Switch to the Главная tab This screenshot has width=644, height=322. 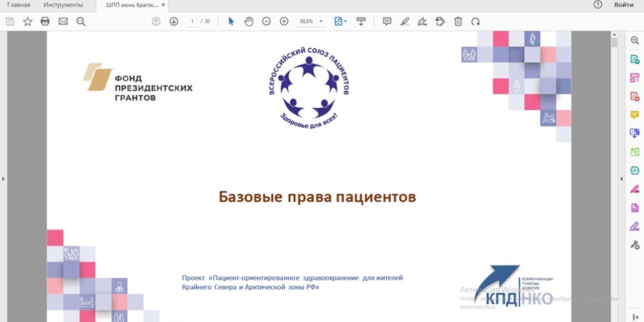[x=19, y=5]
